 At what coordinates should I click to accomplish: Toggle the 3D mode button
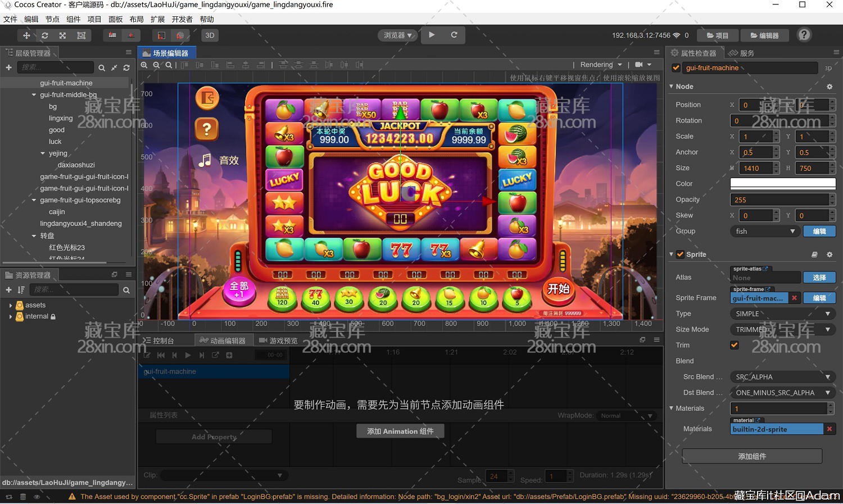pos(210,35)
